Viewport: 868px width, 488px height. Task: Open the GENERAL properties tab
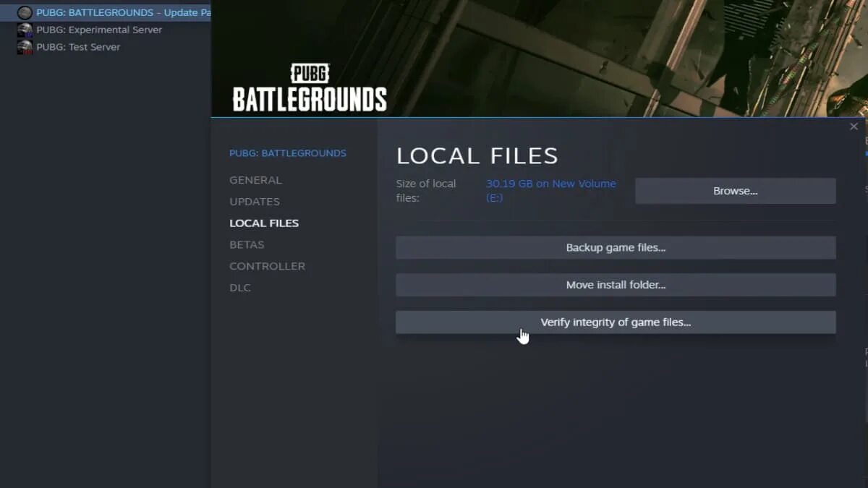click(255, 180)
